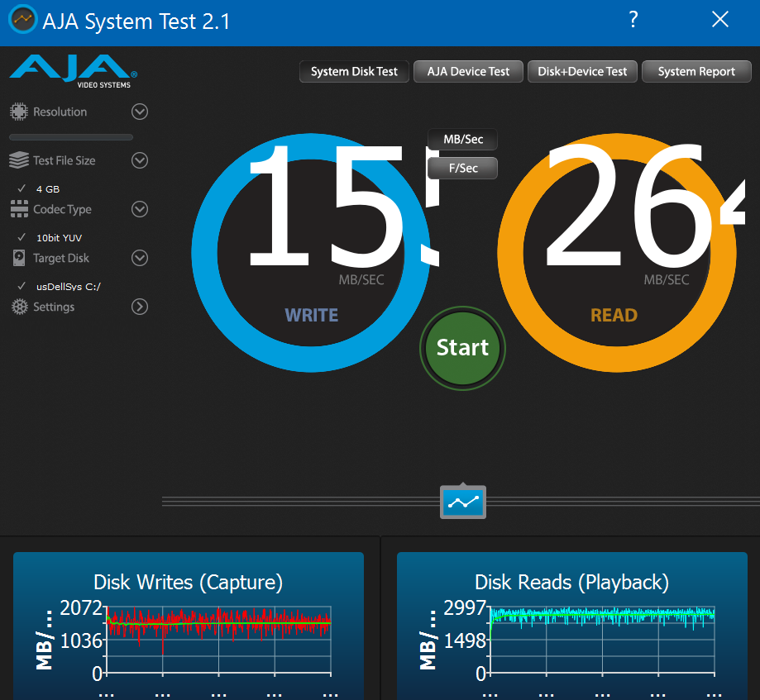Switch to System Disk Test tab

[x=354, y=72]
